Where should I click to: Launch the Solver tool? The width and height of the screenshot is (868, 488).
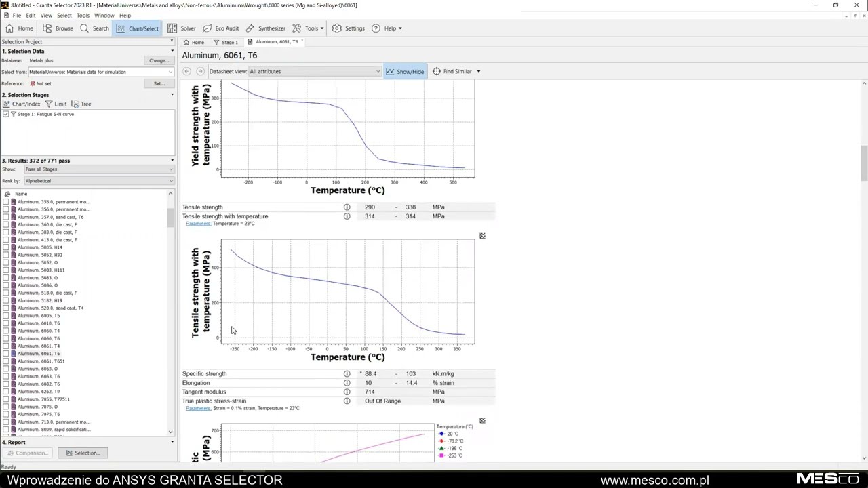[182, 28]
